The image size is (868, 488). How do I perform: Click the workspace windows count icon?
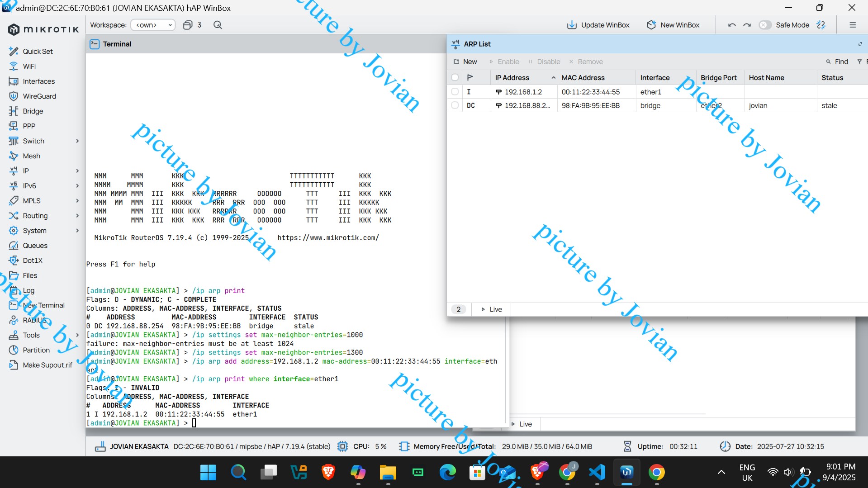click(x=188, y=25)
